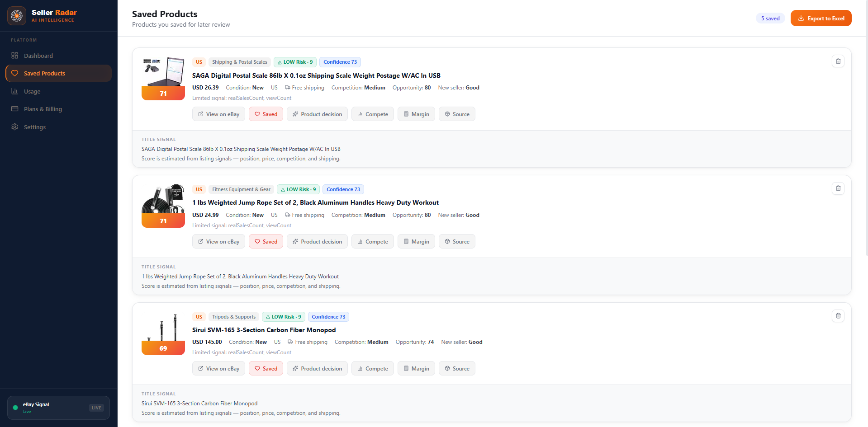The width and height of the screenshot is (868, 427).
Task: Export saved products to Excel
Action: [821, 18]
